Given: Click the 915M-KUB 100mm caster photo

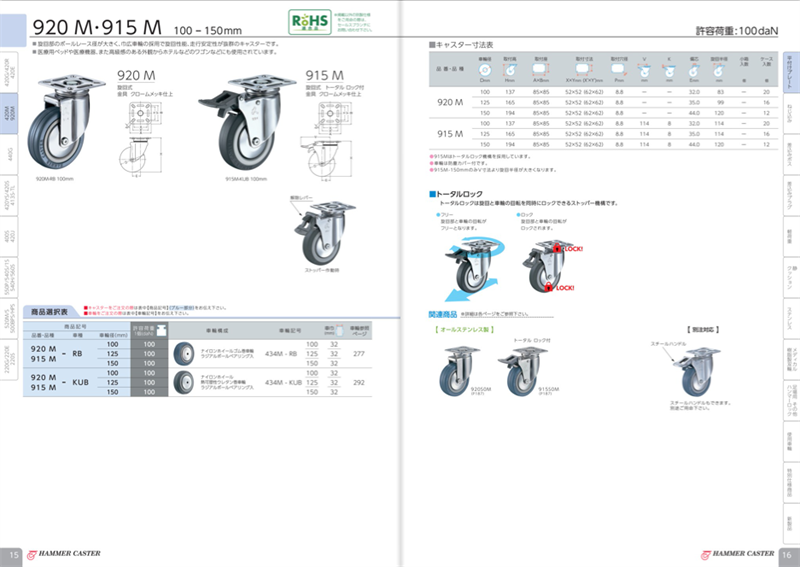Looking at the screenshot, I should [247, 122].
